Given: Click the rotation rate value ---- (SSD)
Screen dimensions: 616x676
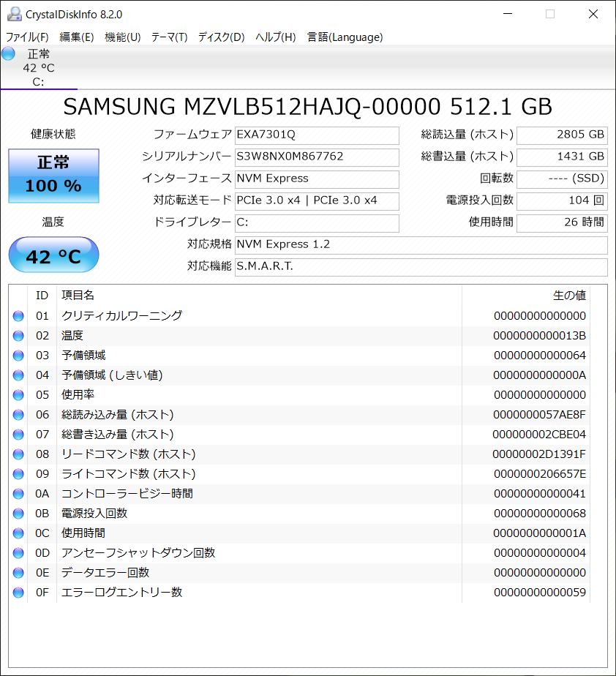Looking at the screenshot, I should (562, 179).
